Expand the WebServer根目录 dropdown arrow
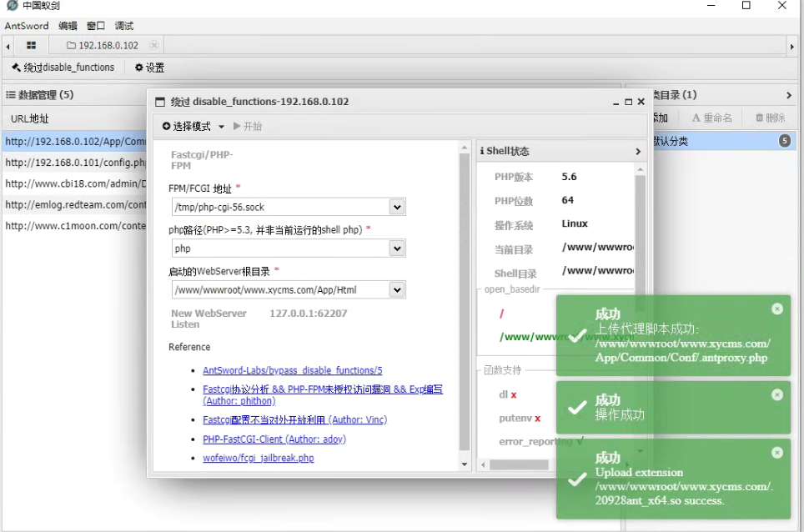This screenshot has width=804, height=532. click(397, 290)
